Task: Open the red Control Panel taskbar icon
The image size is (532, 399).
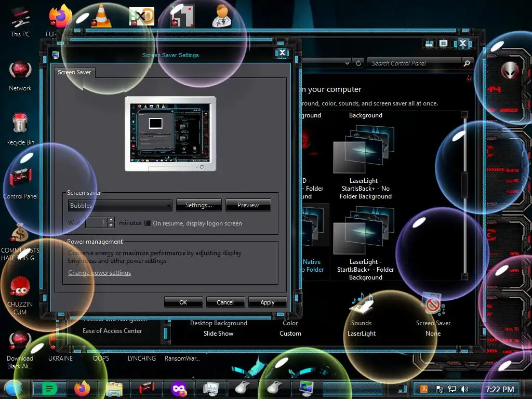Action: (147, 389)
